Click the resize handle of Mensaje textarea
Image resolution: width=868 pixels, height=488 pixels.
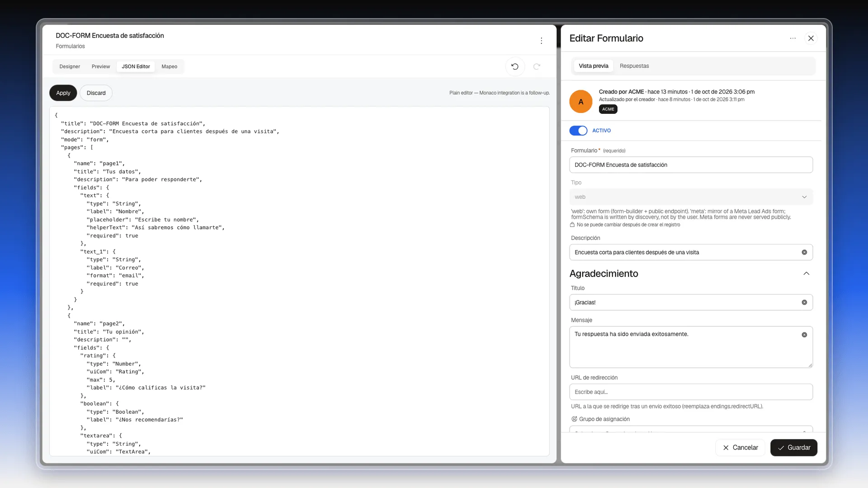(x=810, y=365)
